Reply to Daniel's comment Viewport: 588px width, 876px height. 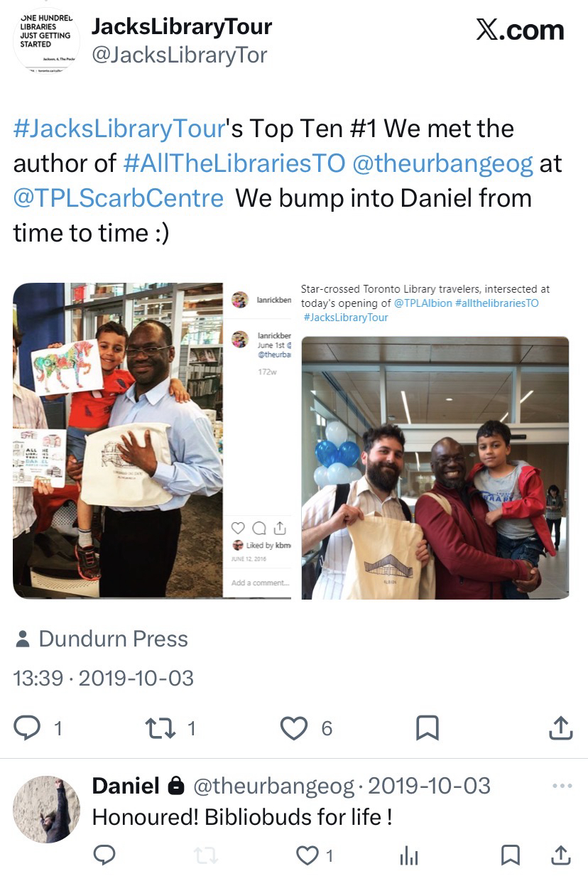pyautogui.click(x=104, y=855)
